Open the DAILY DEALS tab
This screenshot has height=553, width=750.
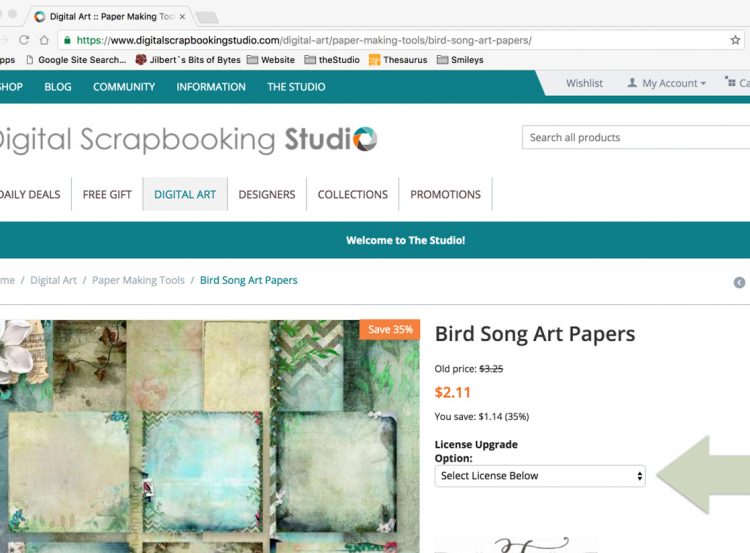click(30, 194)
